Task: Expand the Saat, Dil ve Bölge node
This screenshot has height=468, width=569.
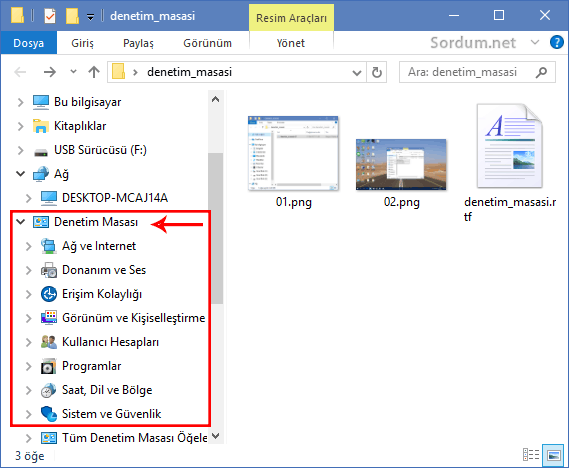Action: [28, 390]
